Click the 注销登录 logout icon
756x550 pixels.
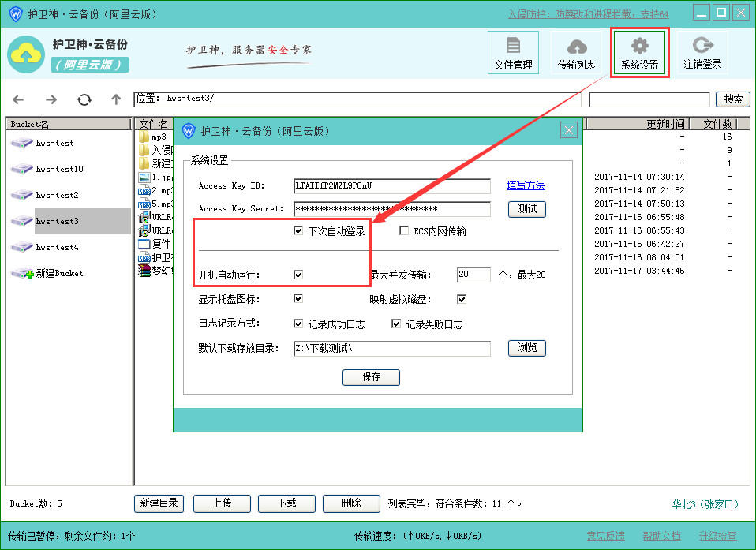click(702, 53)
